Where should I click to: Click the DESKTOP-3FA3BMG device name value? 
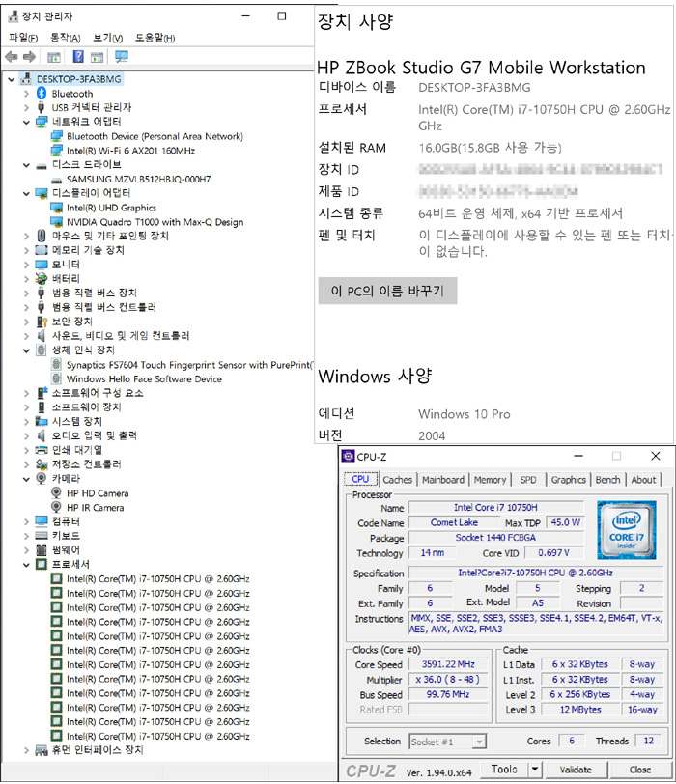pos(474,88)
